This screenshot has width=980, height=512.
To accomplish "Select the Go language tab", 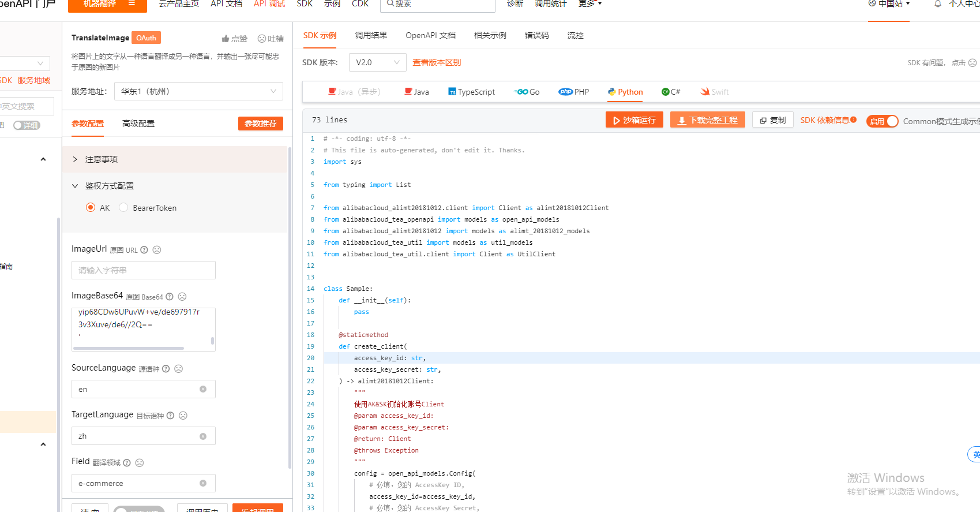I will point(527,92).
